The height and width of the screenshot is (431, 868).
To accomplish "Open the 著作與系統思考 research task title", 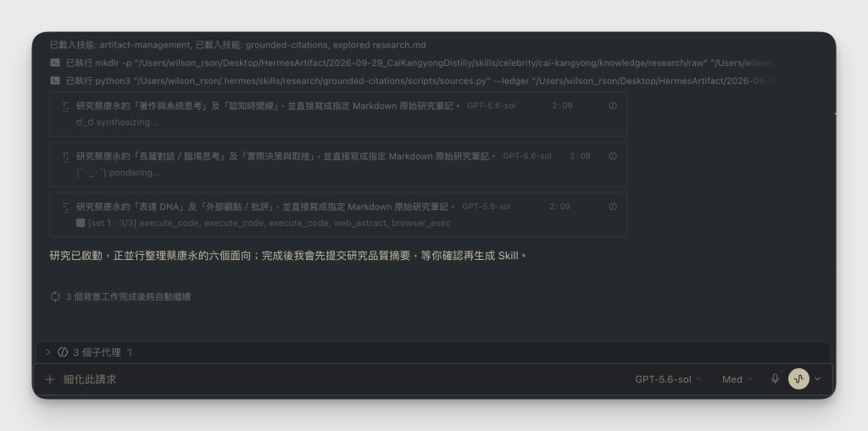I will [268, 106].
